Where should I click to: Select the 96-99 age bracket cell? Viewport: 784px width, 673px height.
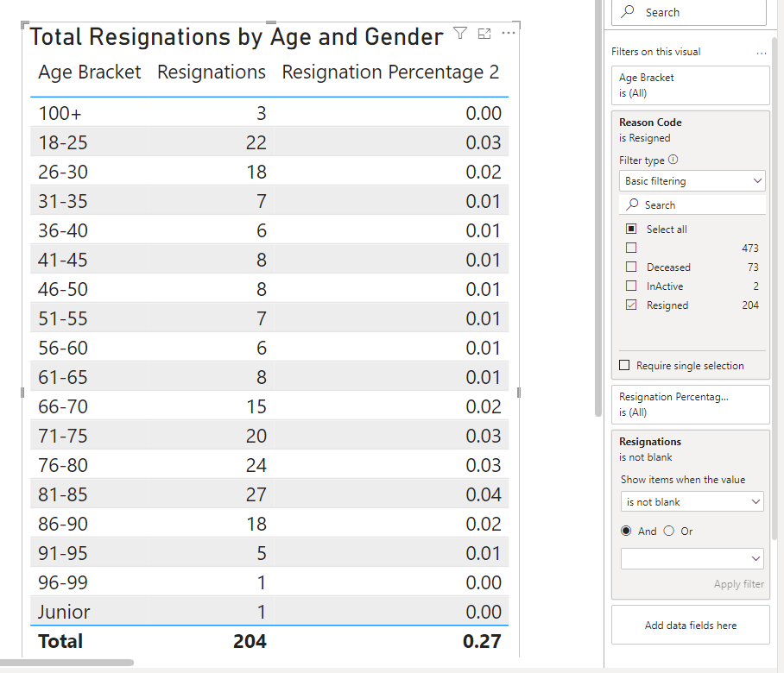(62, 582)
